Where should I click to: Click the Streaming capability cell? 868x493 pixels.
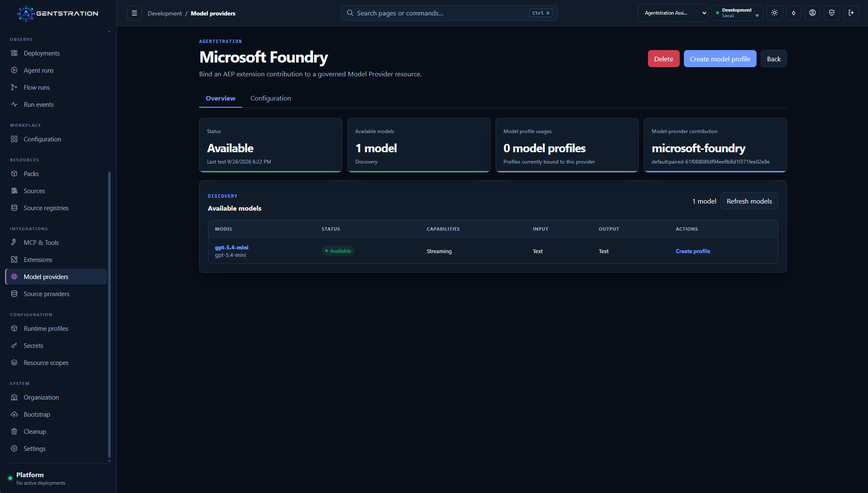tap(439, 251)
